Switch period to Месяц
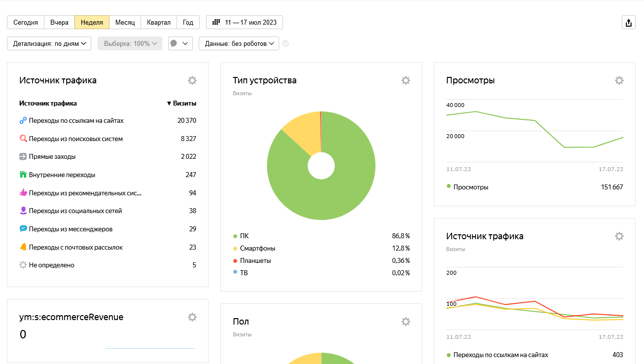644x364 pixels. click(x=125, y=22)
